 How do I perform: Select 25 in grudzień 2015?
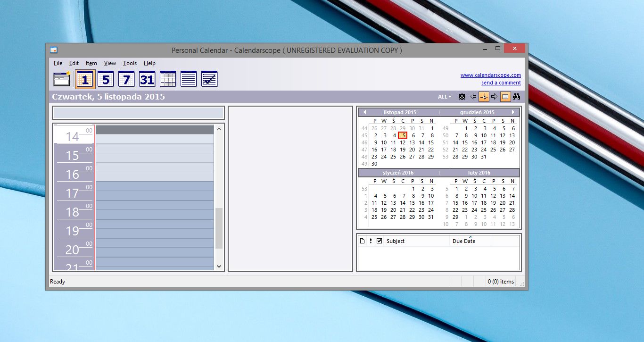pyautogui.click(x=493, y=150)
